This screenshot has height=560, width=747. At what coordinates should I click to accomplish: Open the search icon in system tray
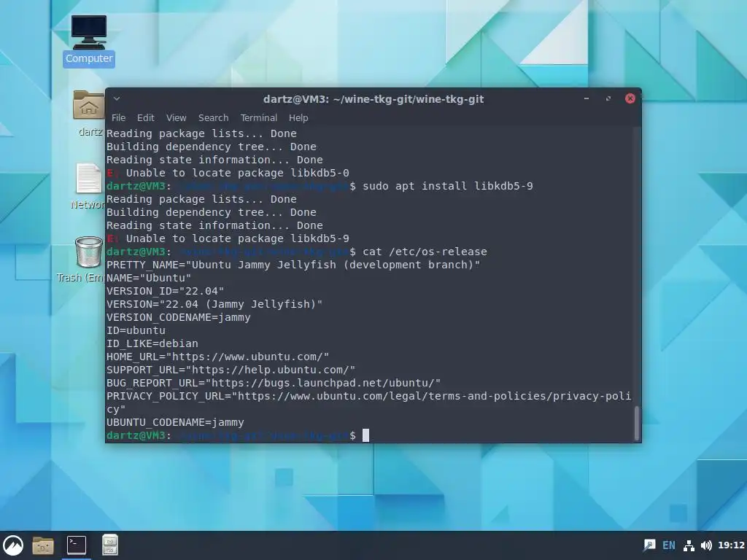tap(649, 545)
